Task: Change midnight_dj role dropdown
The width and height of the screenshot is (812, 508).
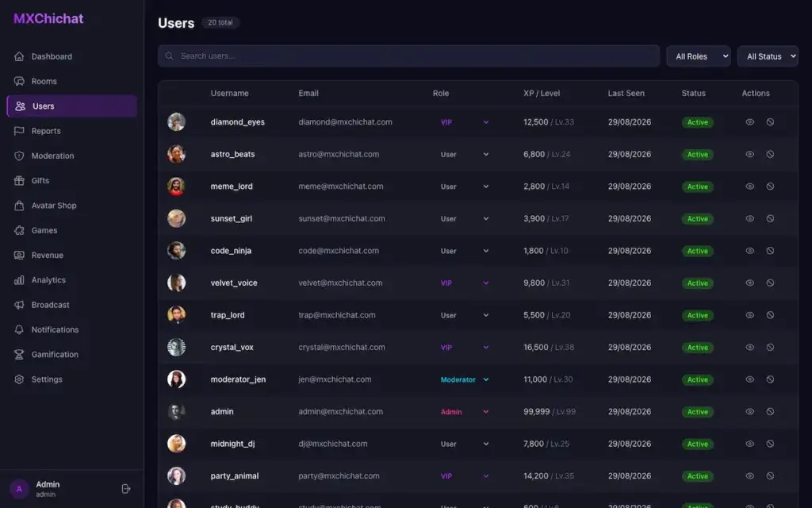Action: coord(463,444)
